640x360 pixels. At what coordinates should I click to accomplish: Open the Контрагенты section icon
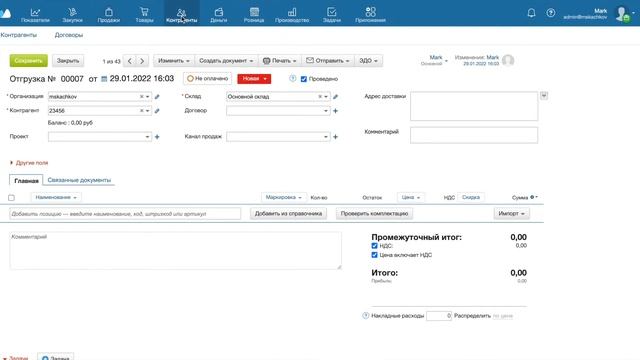(182, 12)
